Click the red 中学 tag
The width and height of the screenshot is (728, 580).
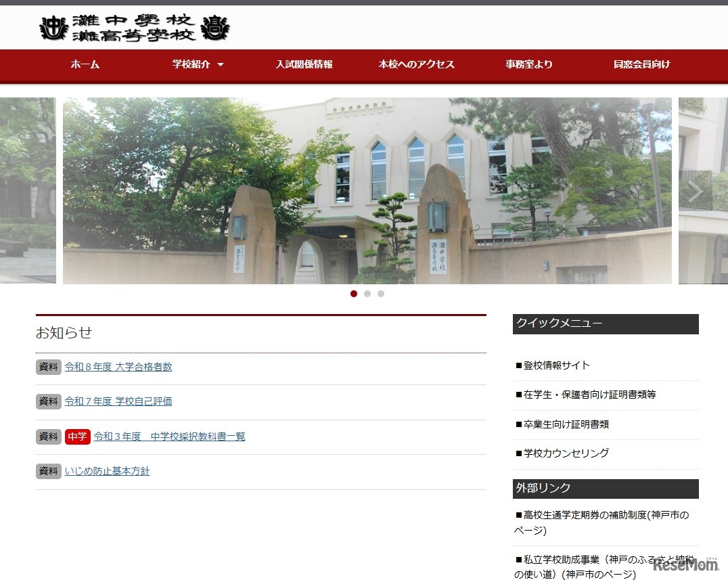78,437
